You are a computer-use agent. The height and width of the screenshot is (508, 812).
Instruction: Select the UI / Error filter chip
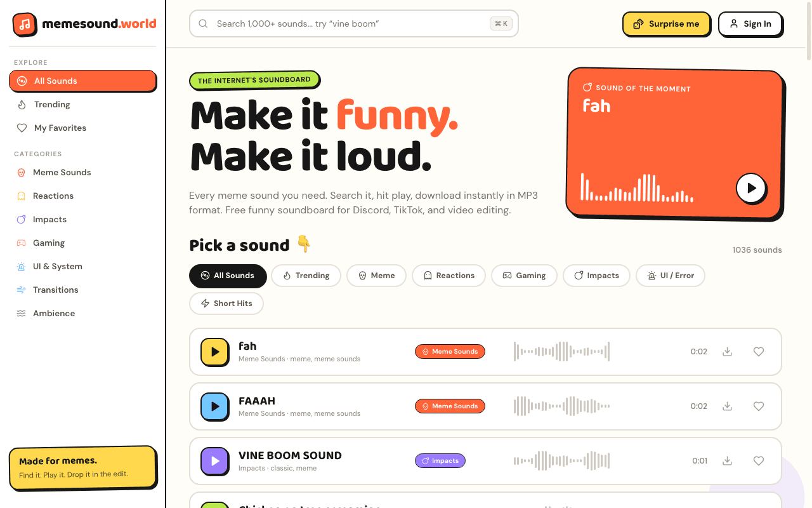[x=670, y=276]
